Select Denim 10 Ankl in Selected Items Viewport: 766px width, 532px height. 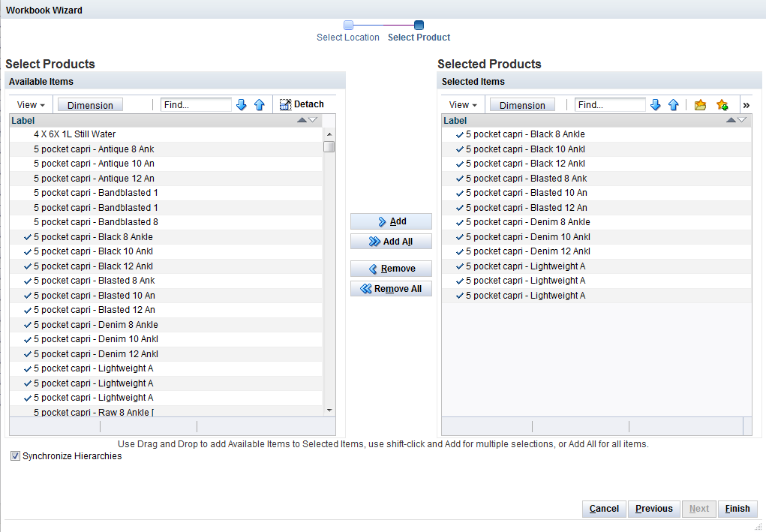[596, 237]
